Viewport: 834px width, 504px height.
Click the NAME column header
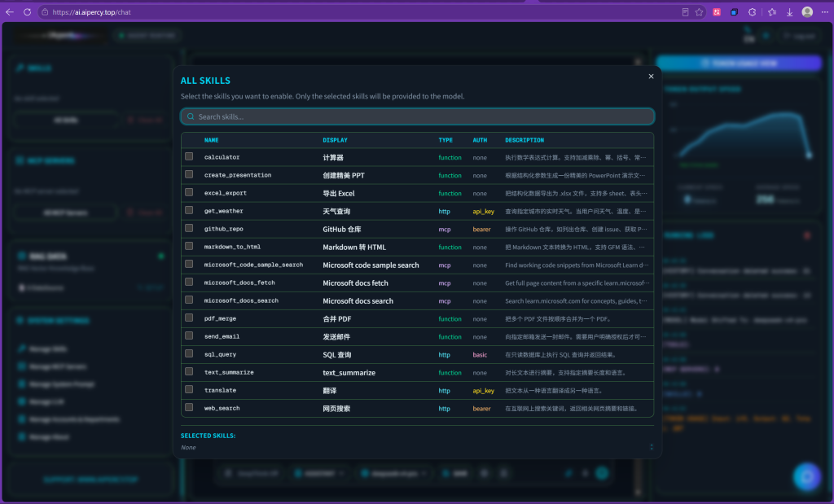point(211,140)
